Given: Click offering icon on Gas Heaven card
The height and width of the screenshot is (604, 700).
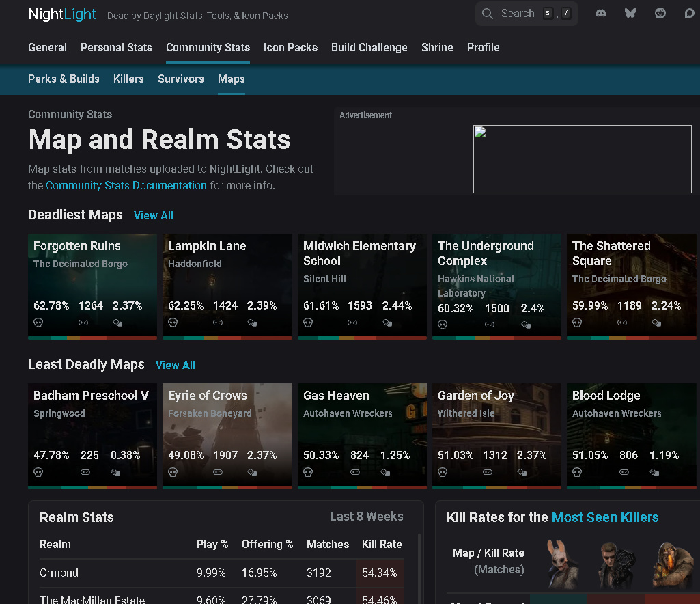Looking at the screenshot, I should (x=385, y=472).
